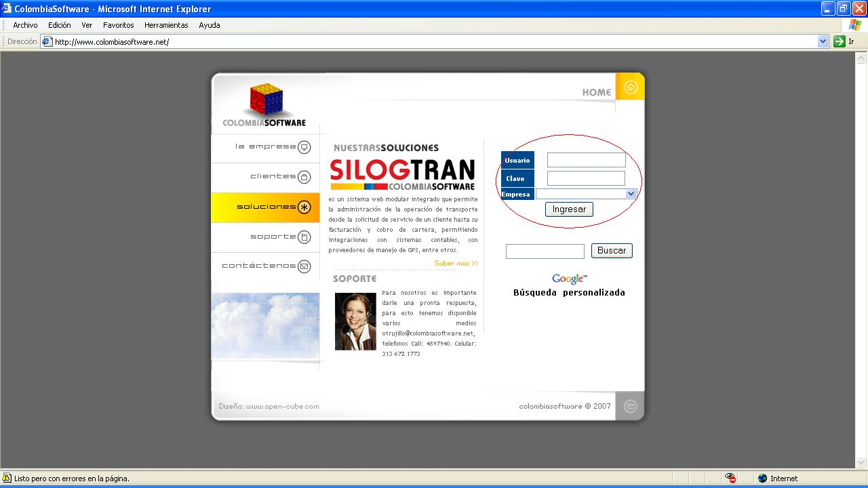
Task: Click the asterisk icon beside soluciones
Action: 304,207
